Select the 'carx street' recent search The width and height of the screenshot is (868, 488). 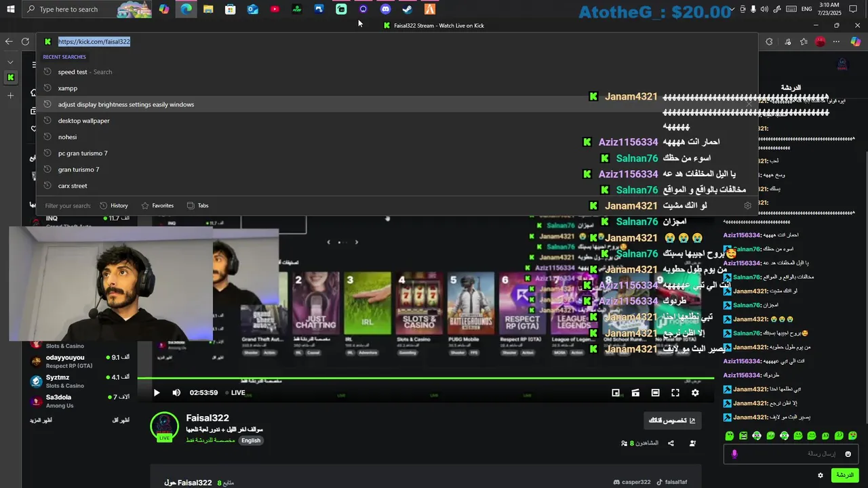point(397,186)
